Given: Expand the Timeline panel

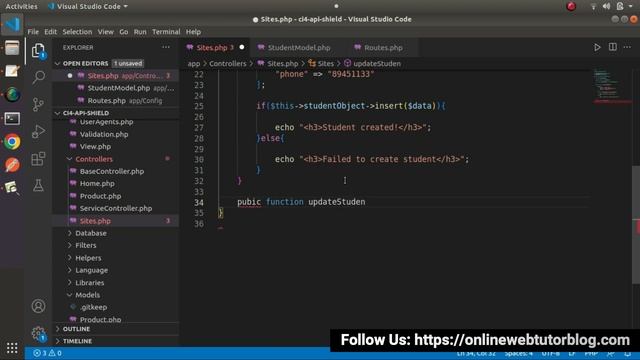Looking at the screenshot, I should coord(58,341).
